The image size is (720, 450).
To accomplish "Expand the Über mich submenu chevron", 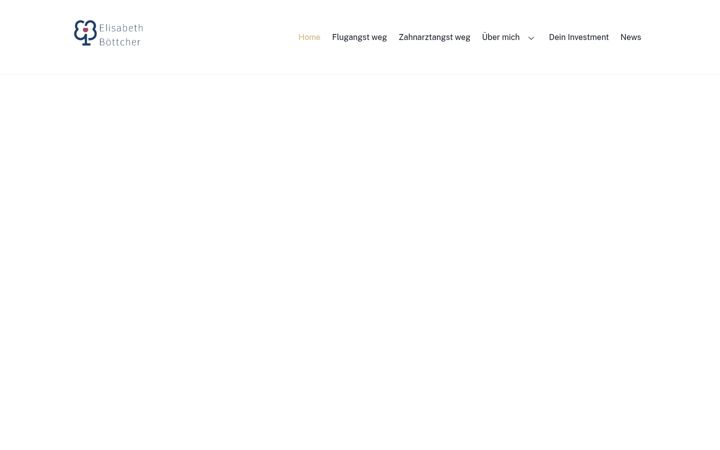I will coord(531,38).
